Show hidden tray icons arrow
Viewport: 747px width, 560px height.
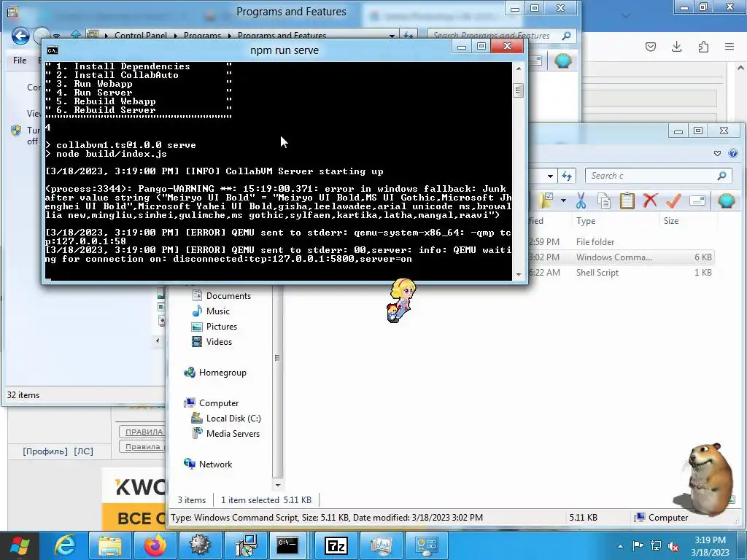[x=620, y=547]
